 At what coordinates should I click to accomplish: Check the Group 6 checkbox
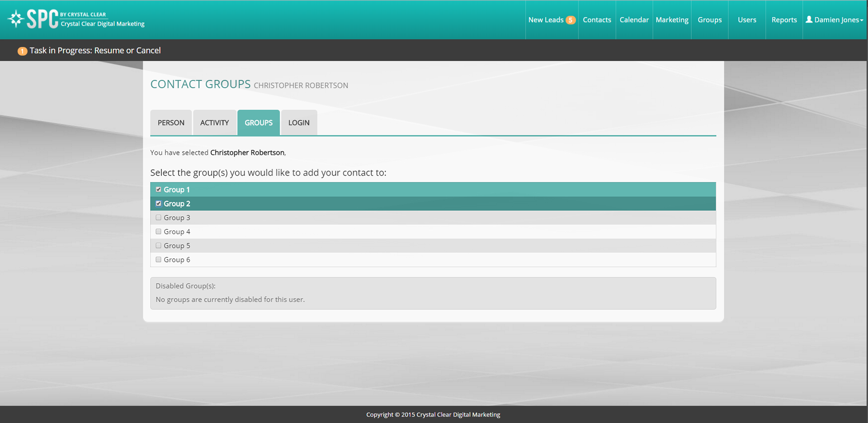[158, 260]
